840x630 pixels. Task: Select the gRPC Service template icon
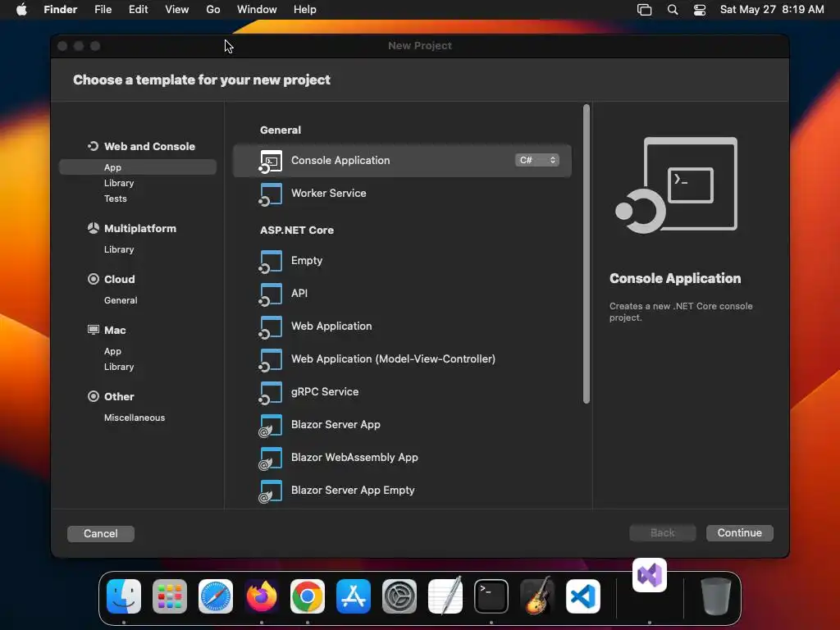(x=271, y=393)
